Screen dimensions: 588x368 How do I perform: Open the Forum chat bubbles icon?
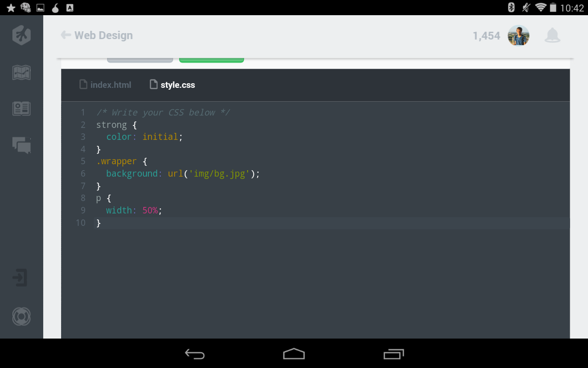[x=22, y=145]
